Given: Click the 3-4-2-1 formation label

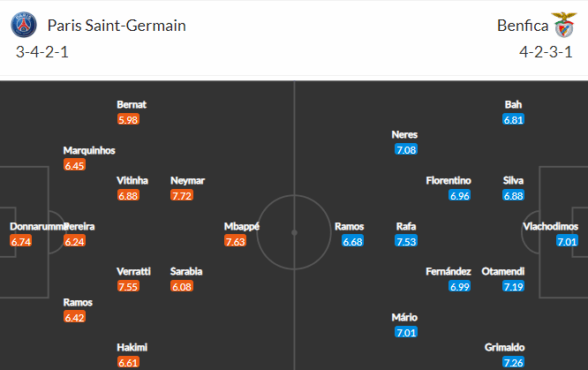Looking at the screenshot, I should (x=42, y=52).
